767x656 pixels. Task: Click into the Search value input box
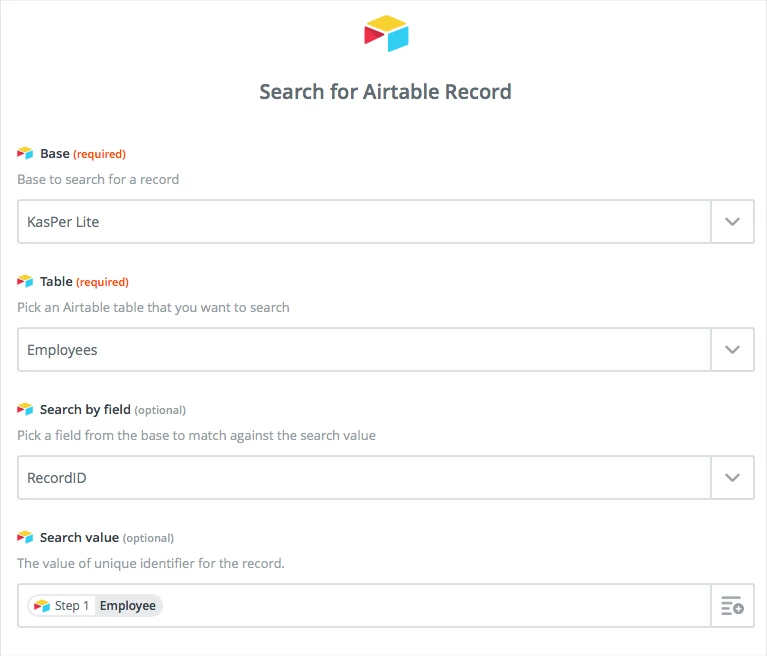[435, 606]
